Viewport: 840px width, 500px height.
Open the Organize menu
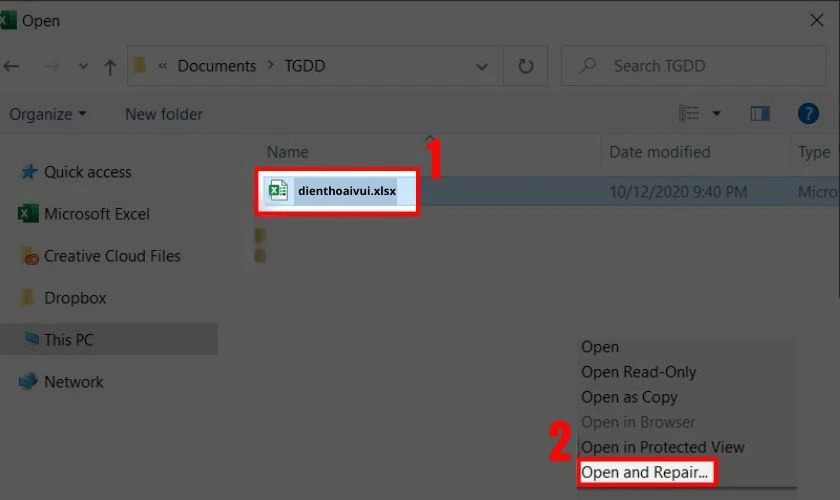pyautogui.click(x=47, y=114)
